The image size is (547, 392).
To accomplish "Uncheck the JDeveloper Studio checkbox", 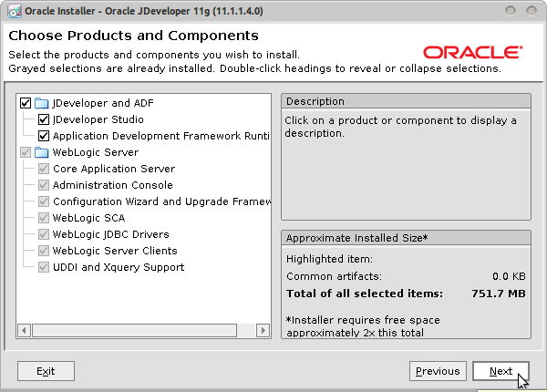I will (x=44, y=119).
